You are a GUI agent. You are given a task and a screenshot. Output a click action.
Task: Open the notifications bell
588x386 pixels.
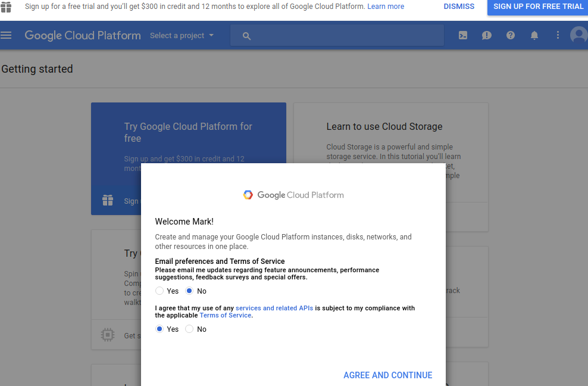(534, 35)
